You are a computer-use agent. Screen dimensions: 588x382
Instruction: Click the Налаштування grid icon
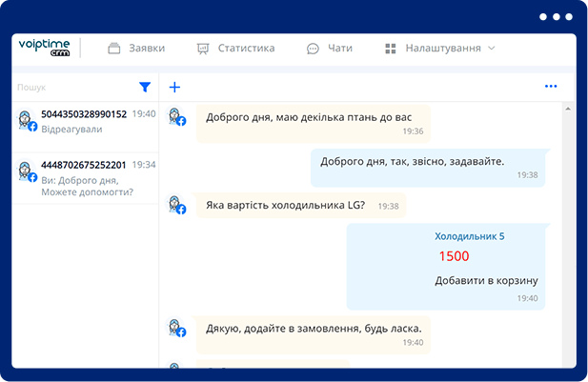(391, 49)
